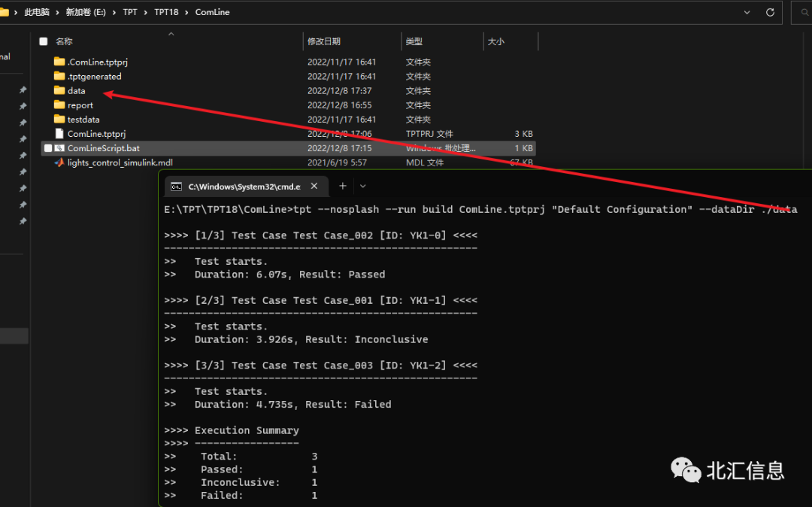Image resolution: width=812 pixels, height=507 pixels.
Task: Select the ComLine.tptprj file name
Action: 96,134
